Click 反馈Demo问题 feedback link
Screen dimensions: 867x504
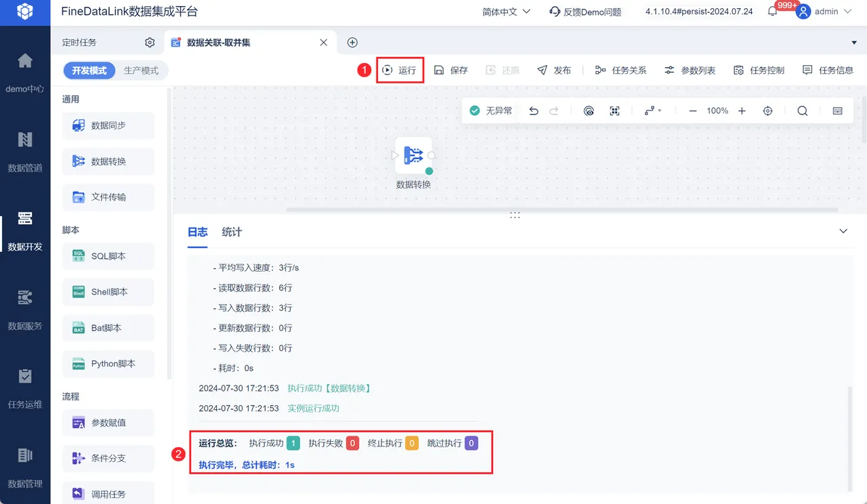click(585, 12)
